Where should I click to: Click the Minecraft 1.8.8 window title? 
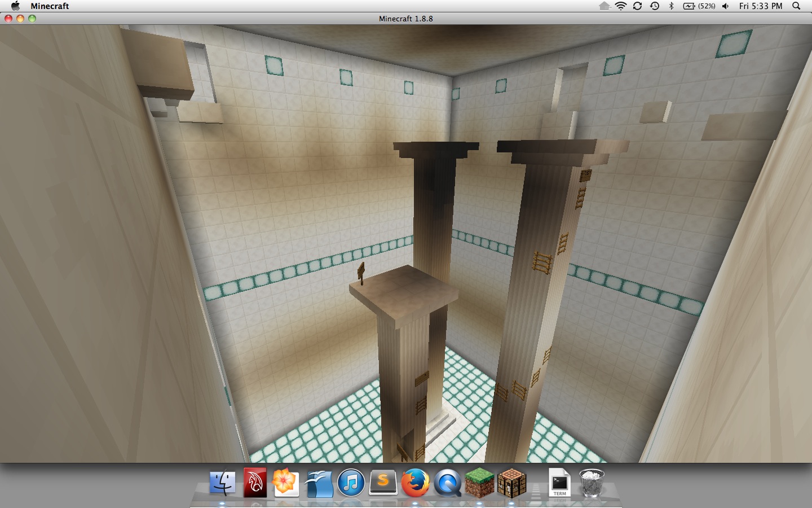click(x=406, y=19)
